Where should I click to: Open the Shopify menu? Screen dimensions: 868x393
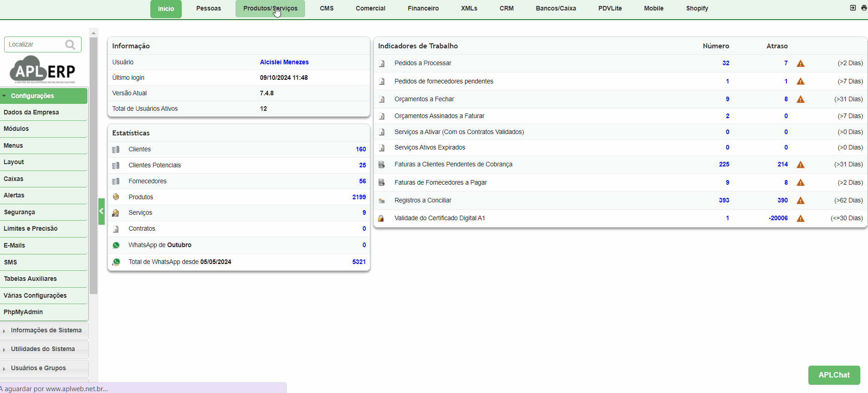[x=697, y=8]
